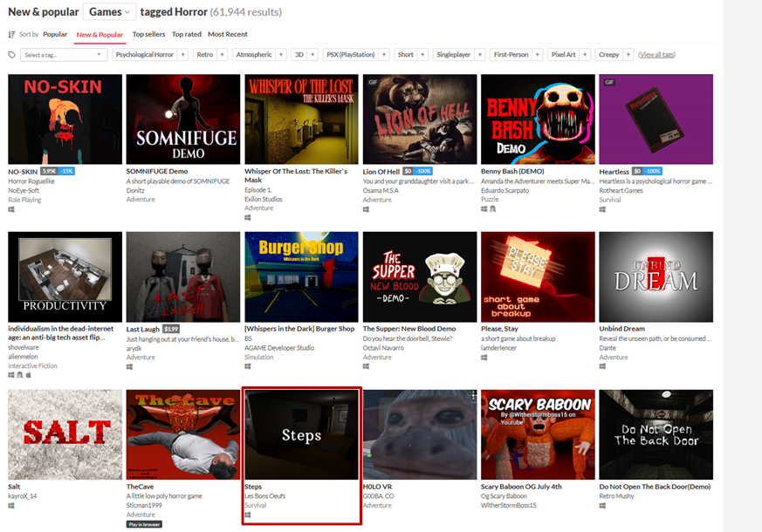Screen dimensions: 762x532
Task: Open the Burger Shop thumbnail
Action: click(x=301, y=276)
